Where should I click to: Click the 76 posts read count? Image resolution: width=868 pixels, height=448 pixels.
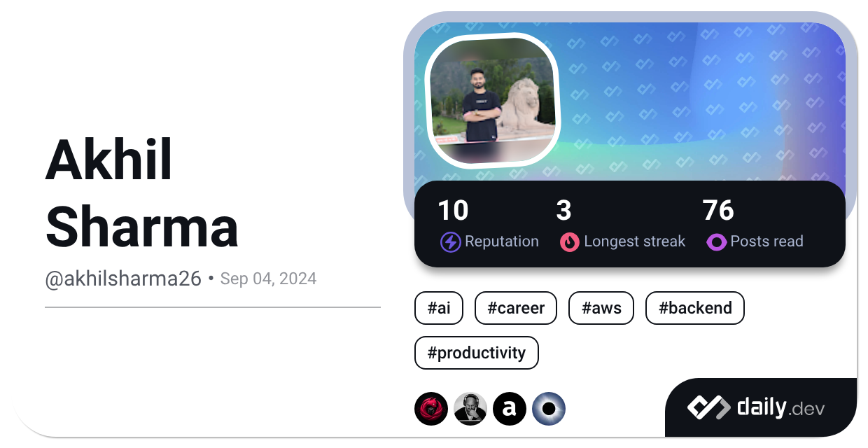pos(718,210)
